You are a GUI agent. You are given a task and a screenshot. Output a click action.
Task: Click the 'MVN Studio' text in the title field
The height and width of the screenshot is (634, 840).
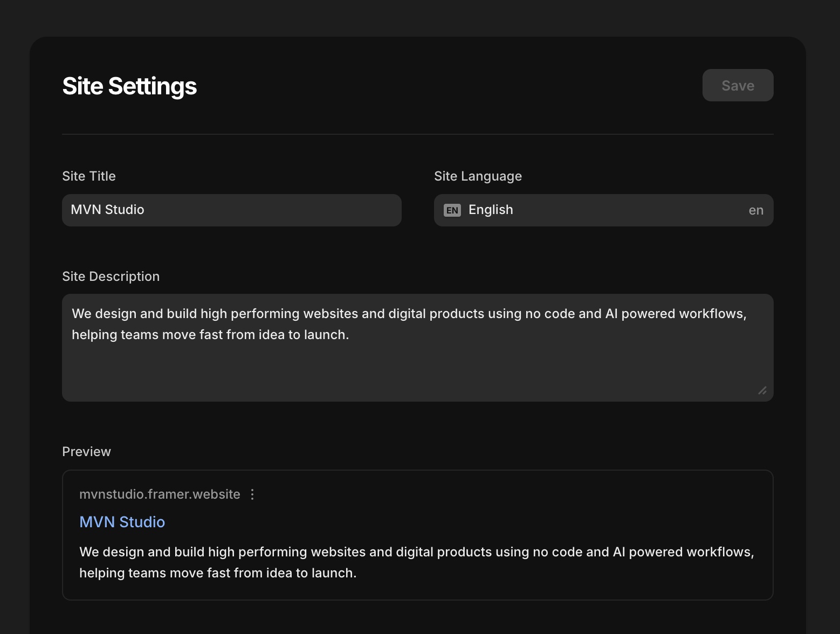pyautogui.click(x=107, y=210)
